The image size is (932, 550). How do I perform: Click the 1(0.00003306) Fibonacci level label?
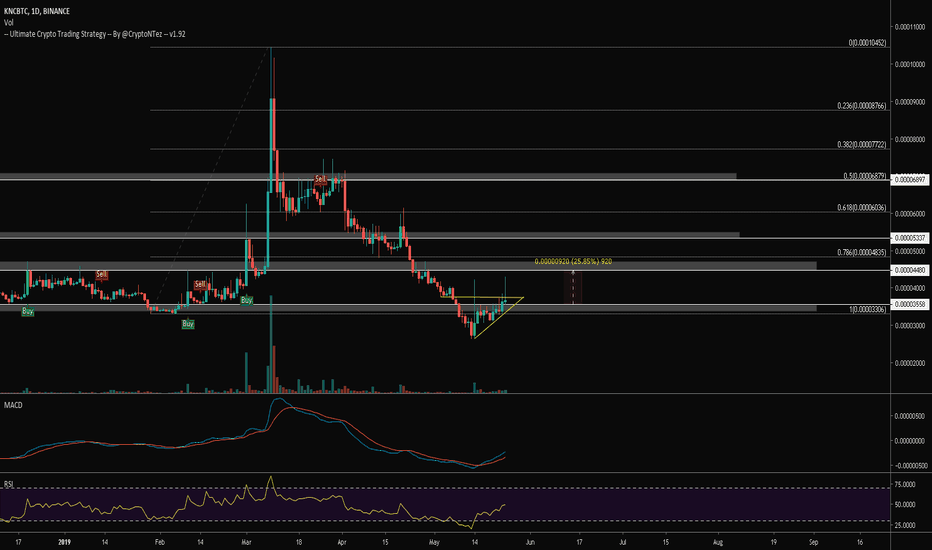(868, 309)
